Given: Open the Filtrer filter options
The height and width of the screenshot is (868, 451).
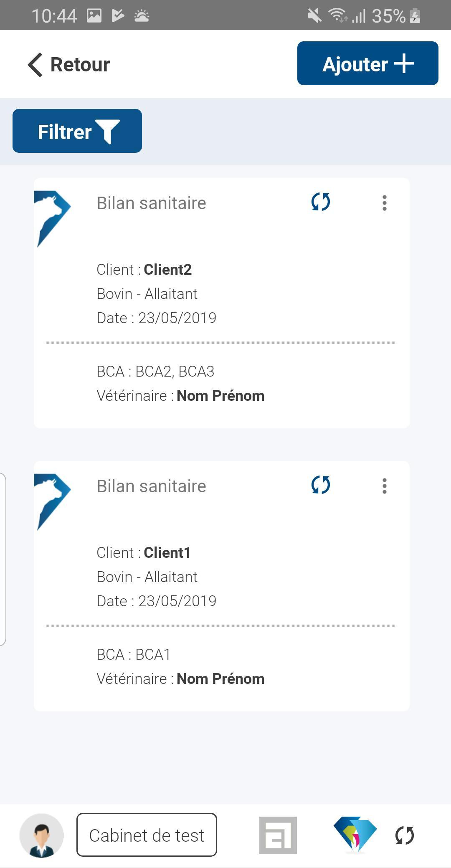Looking at the screenshot, I should point(77,131).
